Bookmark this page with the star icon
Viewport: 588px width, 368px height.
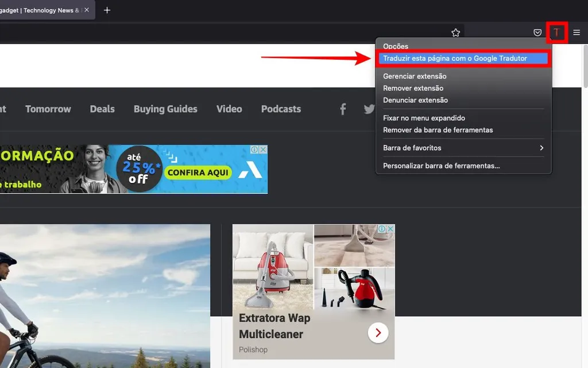455,33
